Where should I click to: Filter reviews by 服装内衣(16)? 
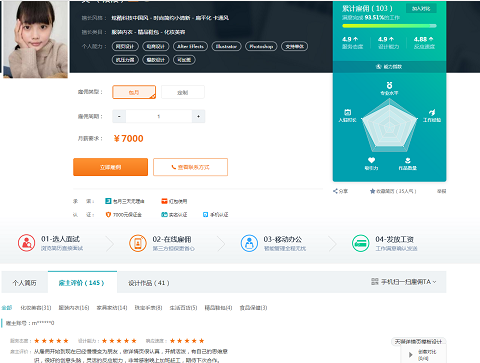point(74,307)
